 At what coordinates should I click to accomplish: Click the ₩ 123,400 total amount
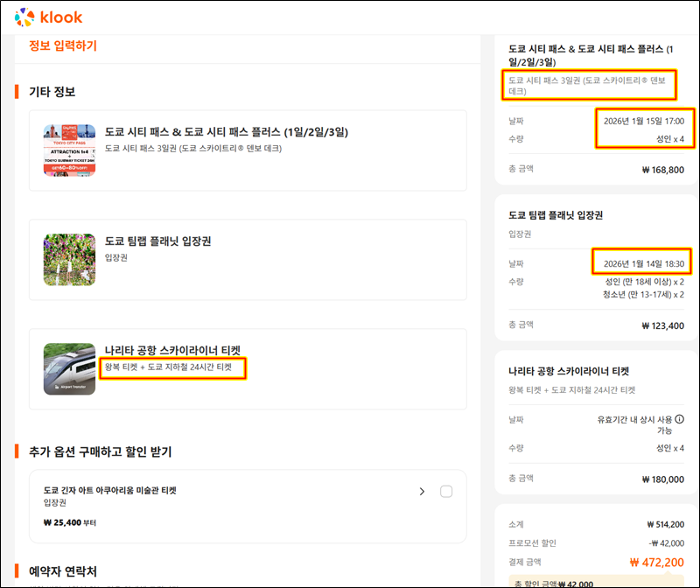click(663, 325)
